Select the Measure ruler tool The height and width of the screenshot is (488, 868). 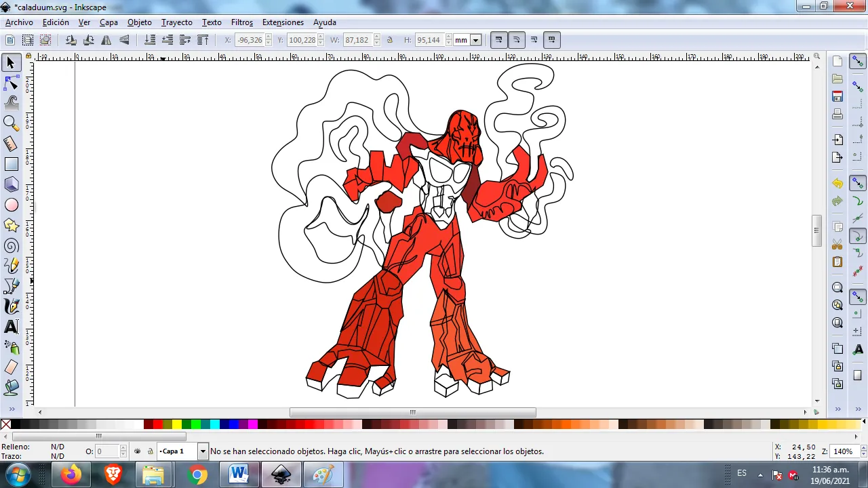(11, 144)
